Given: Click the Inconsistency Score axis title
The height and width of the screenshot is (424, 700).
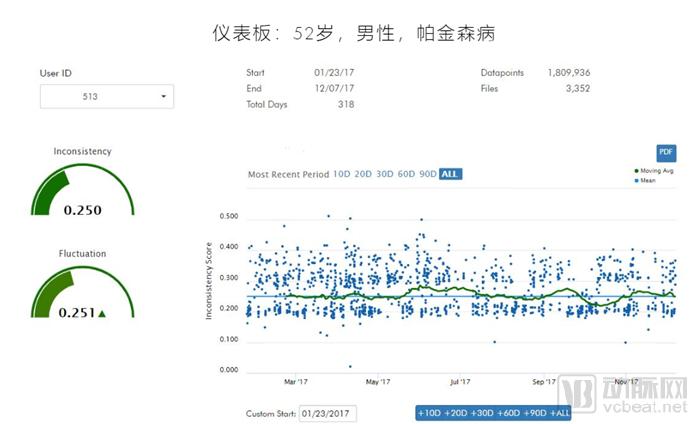Looking at the screenshot, I should [x=208, y=281].
